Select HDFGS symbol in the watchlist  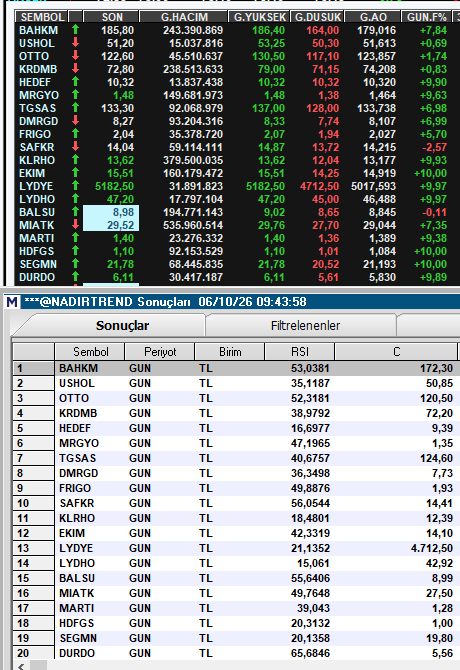point(37,251)
